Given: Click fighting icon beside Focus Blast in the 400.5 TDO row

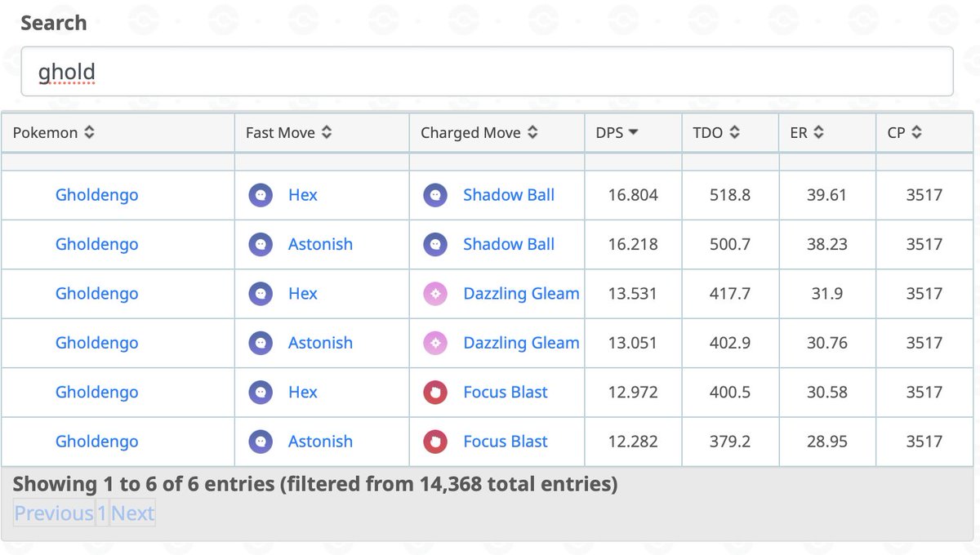Looking at the screenshot, I should point(435,393).
